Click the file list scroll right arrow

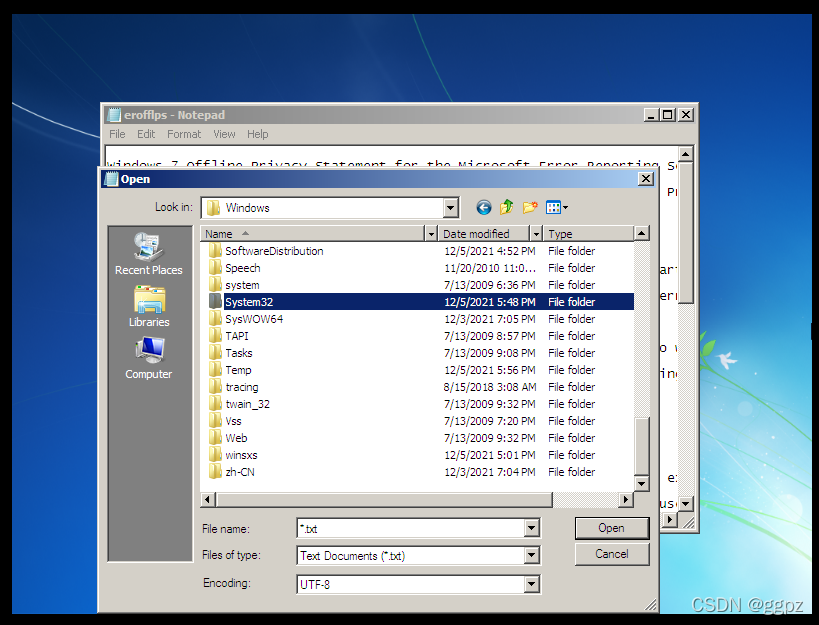(x=626, y=500)
